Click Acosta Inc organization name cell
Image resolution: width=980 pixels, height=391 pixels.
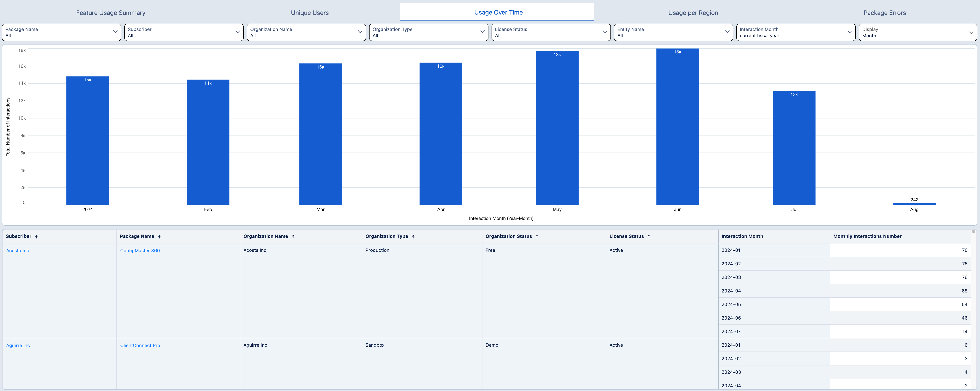click(x=301, y=291)
